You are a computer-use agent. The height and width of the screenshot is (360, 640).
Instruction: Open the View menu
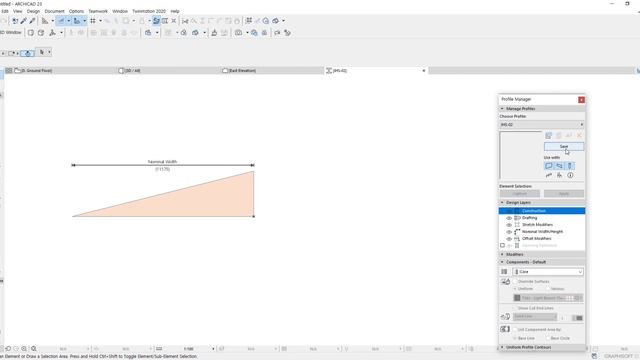click(x=18, y=11)
